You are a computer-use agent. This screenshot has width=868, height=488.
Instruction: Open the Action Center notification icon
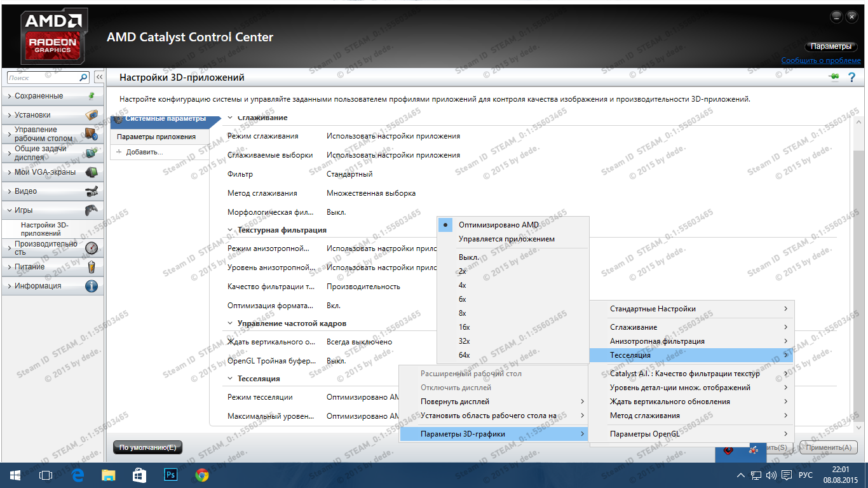787,475
